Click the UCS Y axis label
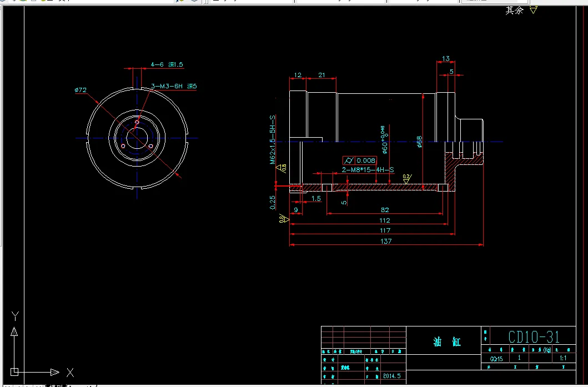588x387 pixels. [14, 316]
